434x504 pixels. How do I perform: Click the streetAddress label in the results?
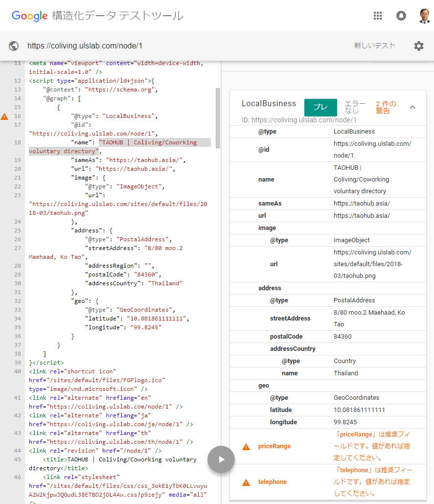pos(290,318)
